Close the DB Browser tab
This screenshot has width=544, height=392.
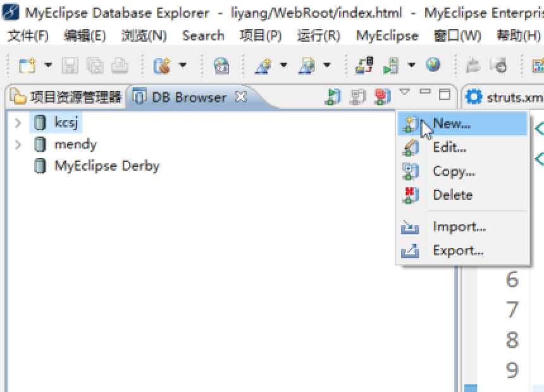(x=241, y=97)
